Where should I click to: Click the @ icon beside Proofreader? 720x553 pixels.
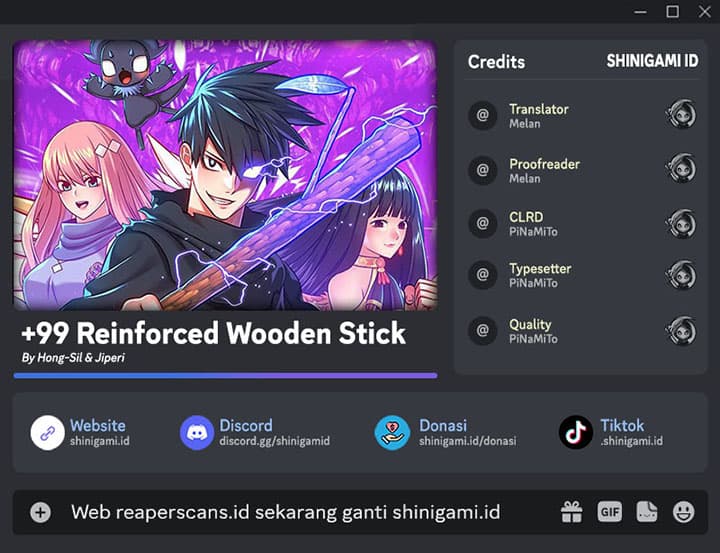pos(483,170)
